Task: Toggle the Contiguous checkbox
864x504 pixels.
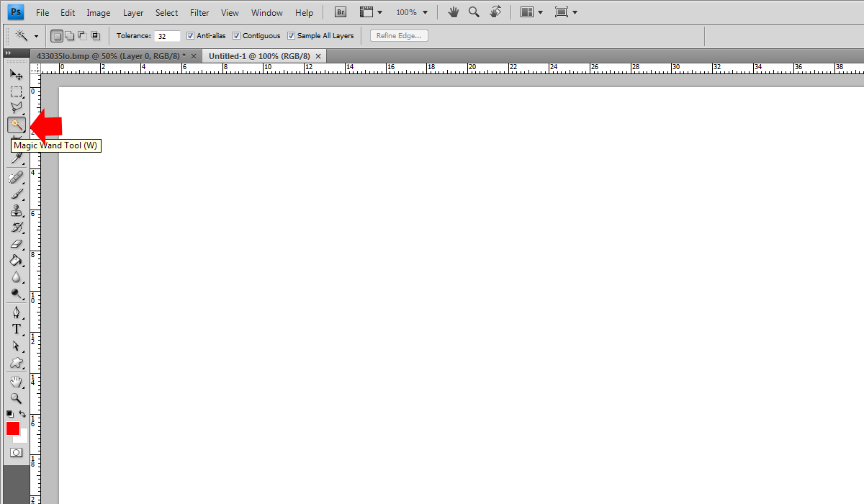Action: click(236, 36)
